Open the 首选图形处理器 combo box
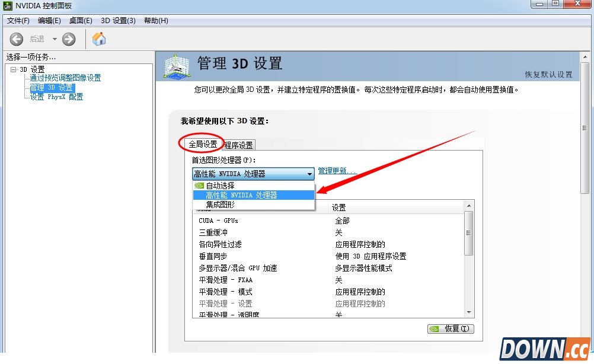This screenshot has width=594, height=364. tap(253, 174)
